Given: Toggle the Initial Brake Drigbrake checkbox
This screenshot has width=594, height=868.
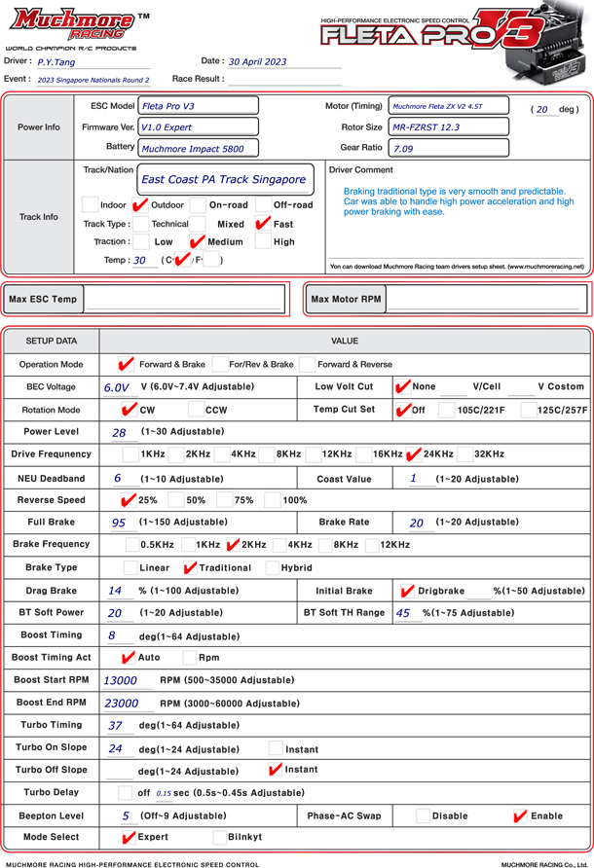Looking at the screenshot, I should point(407,591).
